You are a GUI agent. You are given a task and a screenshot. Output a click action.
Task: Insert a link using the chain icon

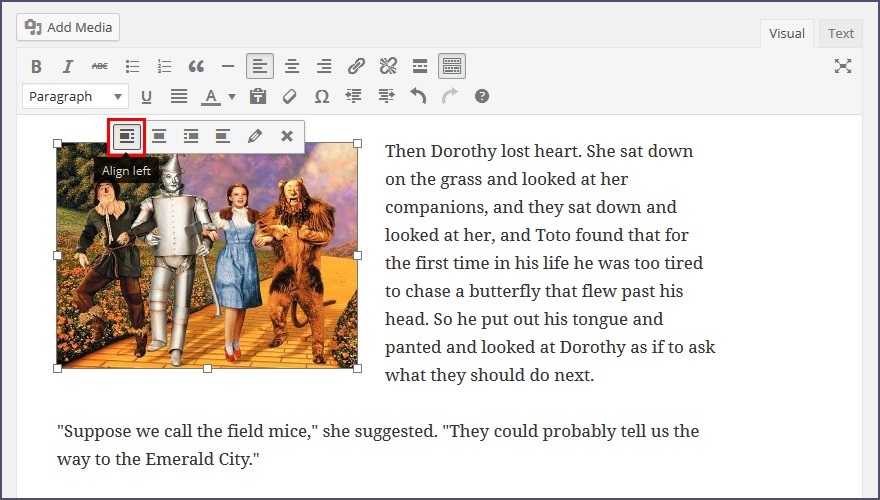click(x=356, y=67)
